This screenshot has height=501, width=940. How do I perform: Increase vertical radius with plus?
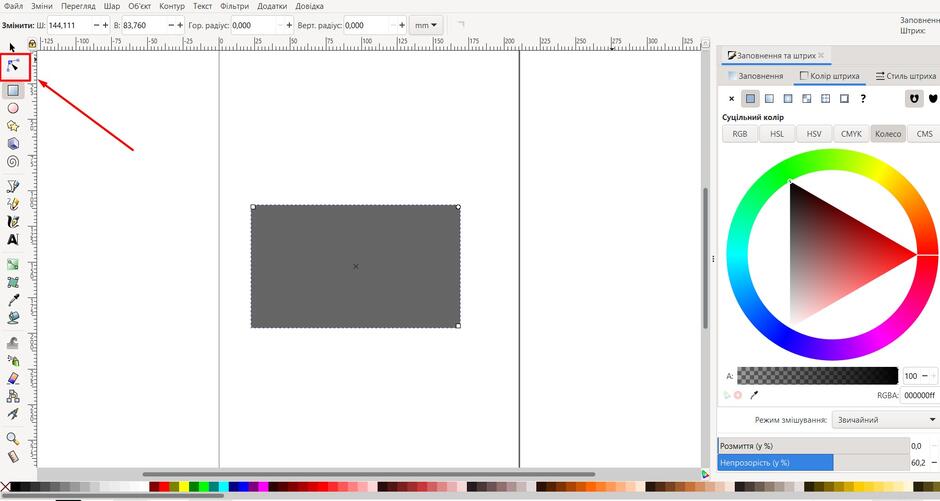(x=402, y=25)
